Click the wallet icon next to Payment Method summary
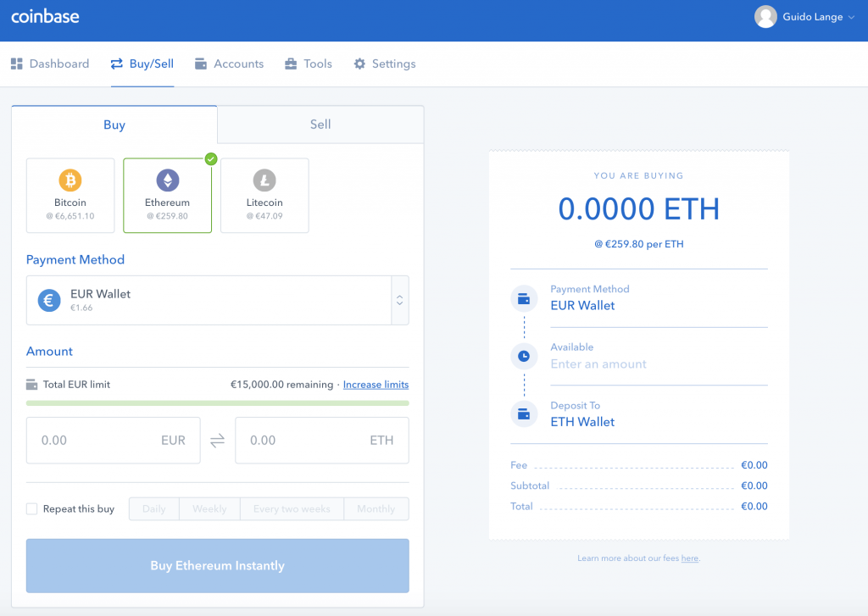 click(x=524, y=299)
